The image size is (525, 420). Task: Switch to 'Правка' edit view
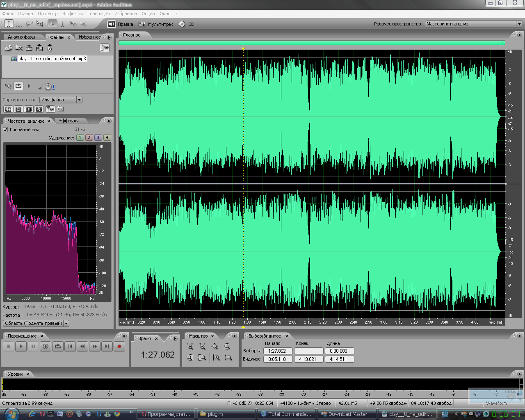pyautogui.click(x=121, y=24)
